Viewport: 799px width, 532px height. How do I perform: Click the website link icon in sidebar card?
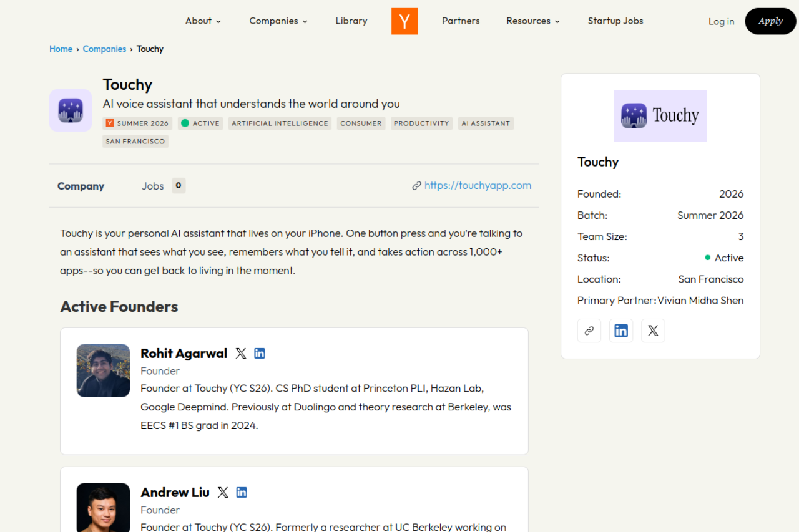589,331
